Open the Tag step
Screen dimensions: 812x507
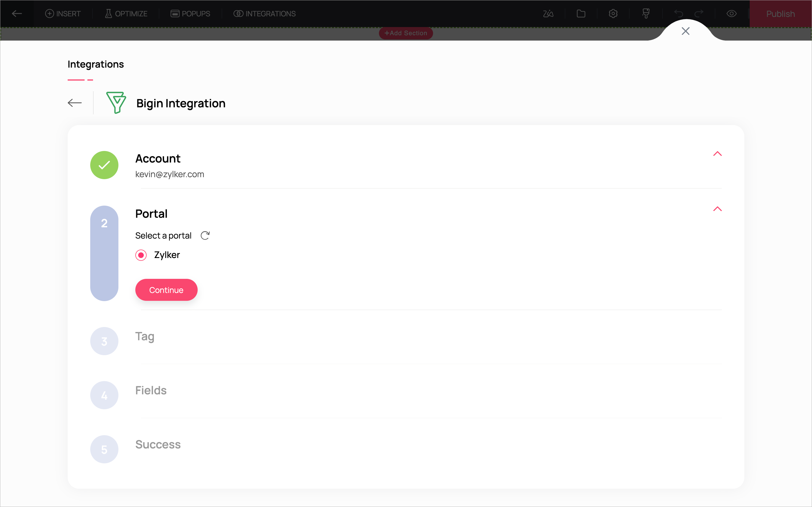145,336
